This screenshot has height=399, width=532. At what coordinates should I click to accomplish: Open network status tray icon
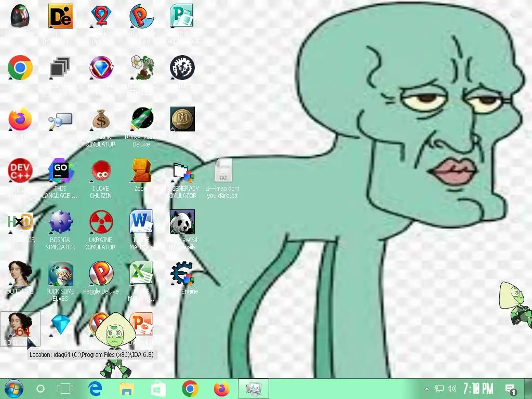point(440,389)
